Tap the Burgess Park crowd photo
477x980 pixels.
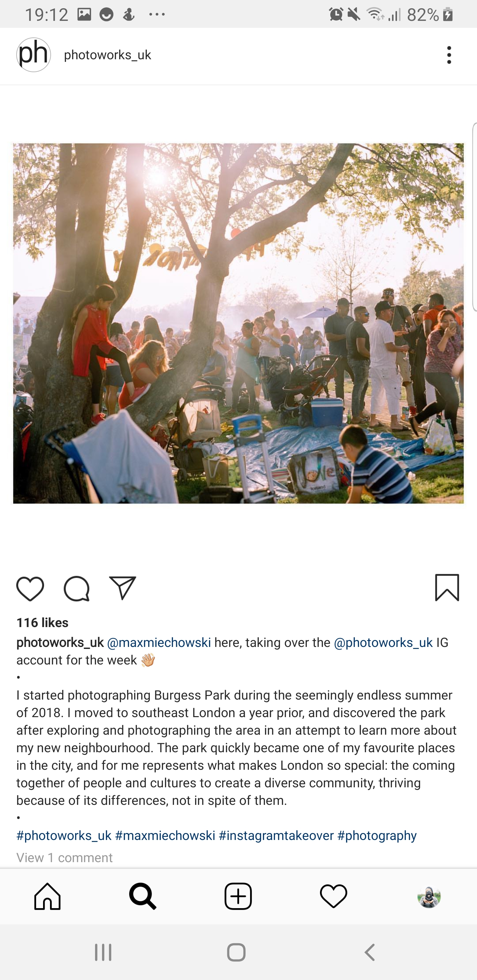238,323
